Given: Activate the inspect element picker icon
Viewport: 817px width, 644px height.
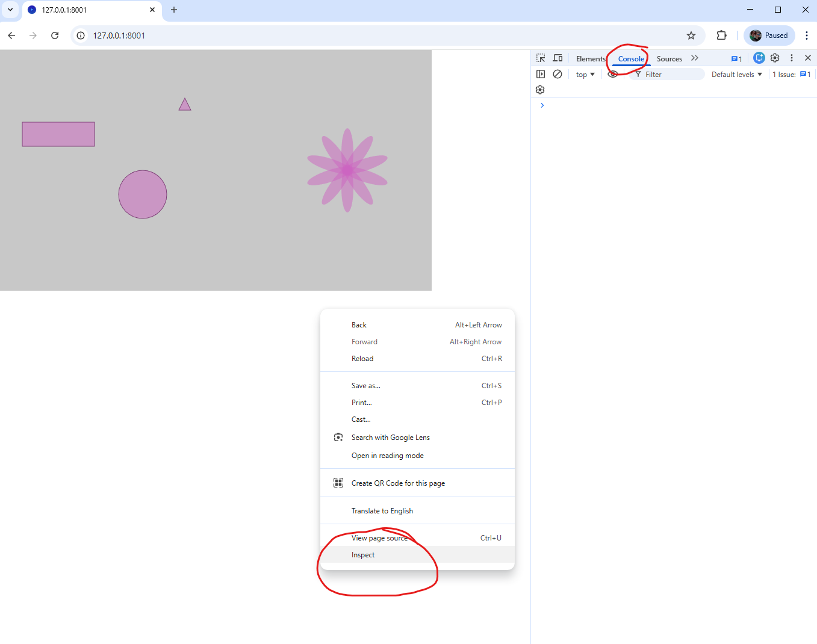Looking at the screenshot, I should (541, 58).
